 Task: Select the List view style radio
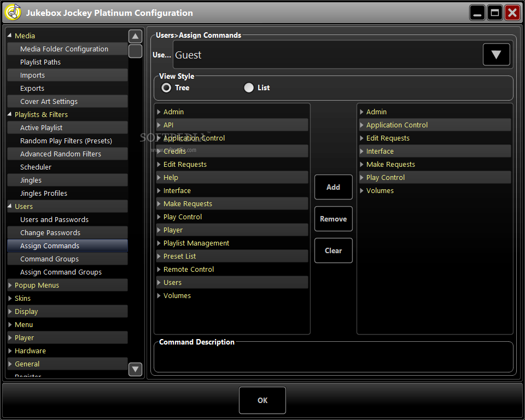[249, 87]
